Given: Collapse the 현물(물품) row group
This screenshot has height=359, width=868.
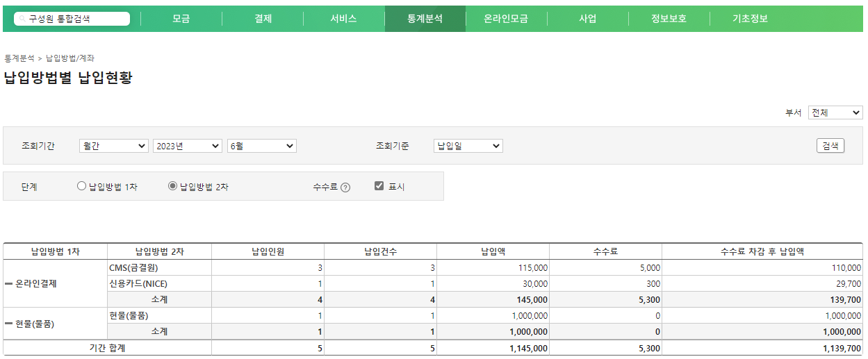Looking at the screenshot, I should pyautogui.click(x=9, y=324).
